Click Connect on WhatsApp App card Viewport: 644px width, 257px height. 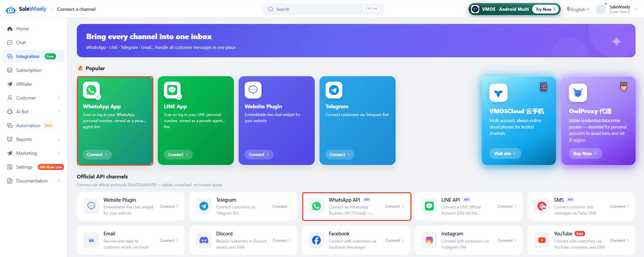point(97,154)
